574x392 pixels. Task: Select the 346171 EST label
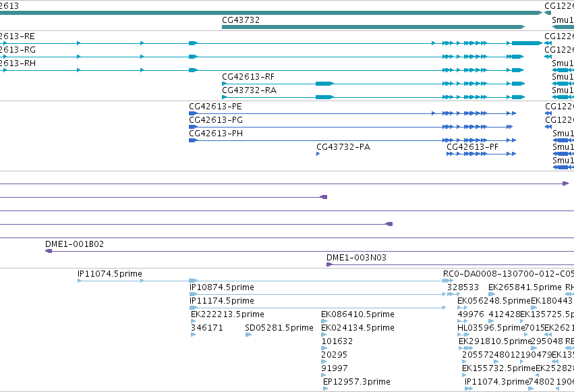[207, 328]
